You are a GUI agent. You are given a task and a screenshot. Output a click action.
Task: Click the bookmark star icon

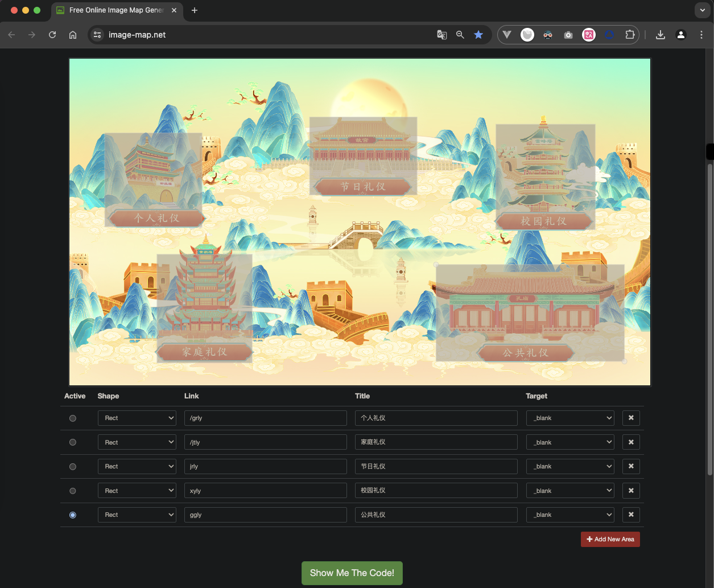(478, 35)
